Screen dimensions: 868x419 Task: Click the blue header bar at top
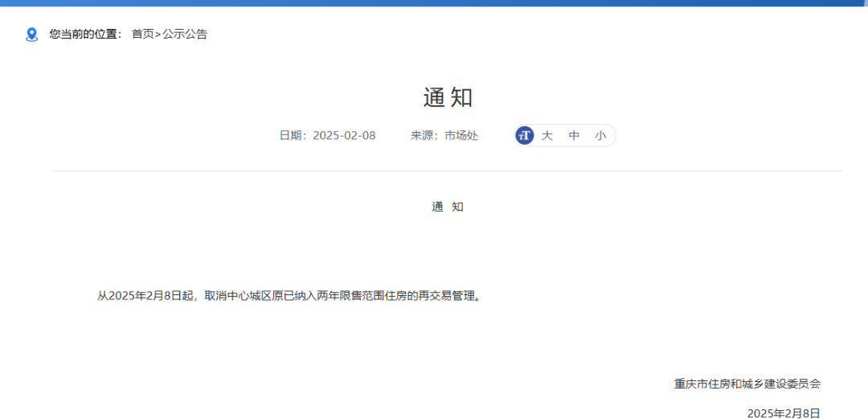[x=434, y=2]
